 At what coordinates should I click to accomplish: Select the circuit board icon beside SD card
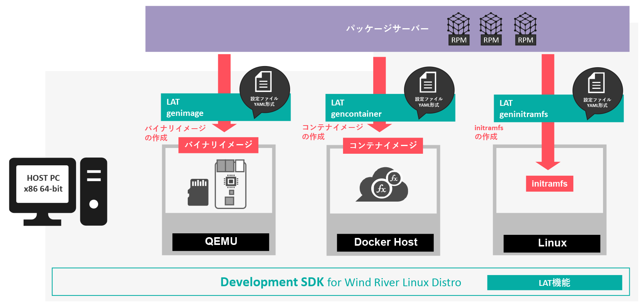231,184
